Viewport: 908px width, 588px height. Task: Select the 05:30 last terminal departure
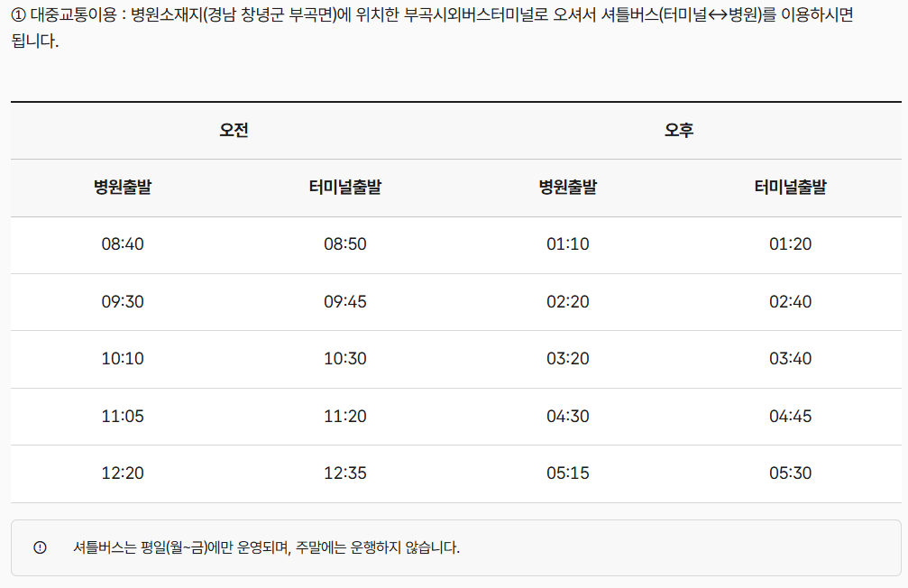point(791,473)
